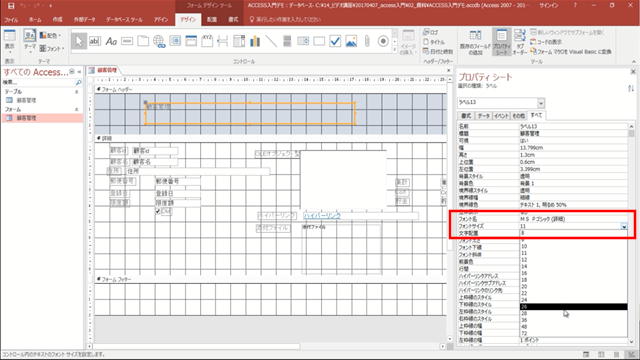Select the Check Box control tool
The image size is (640, 360).
pyautogui.click(x=335, y=41)
